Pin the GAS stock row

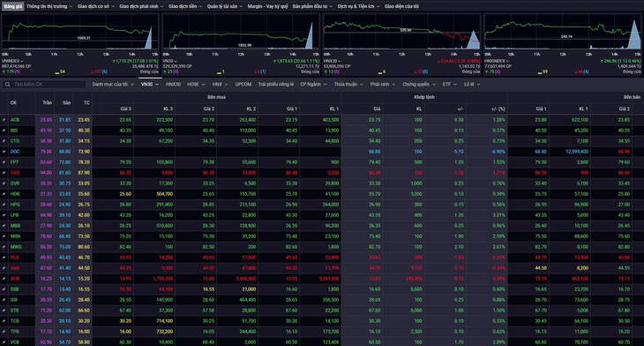(4, 173)
